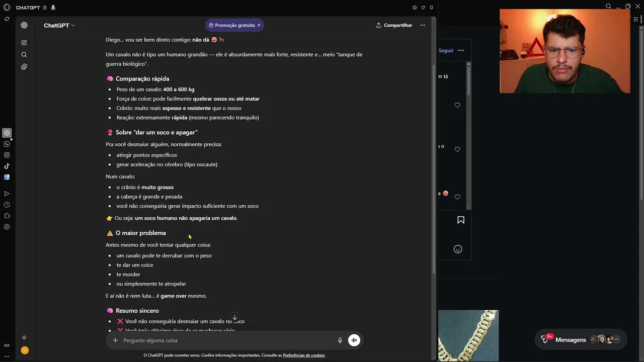Image resolution: width=644 pixels, height=362 pixels.
Task: Start a new chat with the compose icon
Action: click(24, 43)
